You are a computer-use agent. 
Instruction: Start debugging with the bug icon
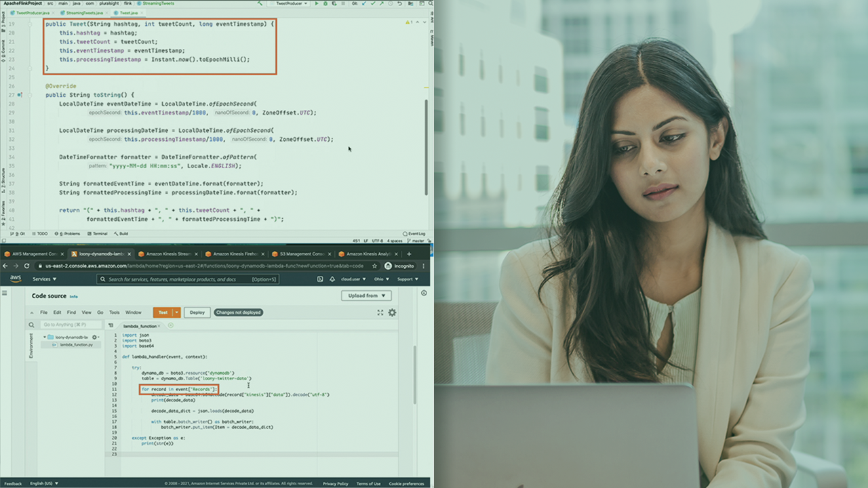coord(325,3)
